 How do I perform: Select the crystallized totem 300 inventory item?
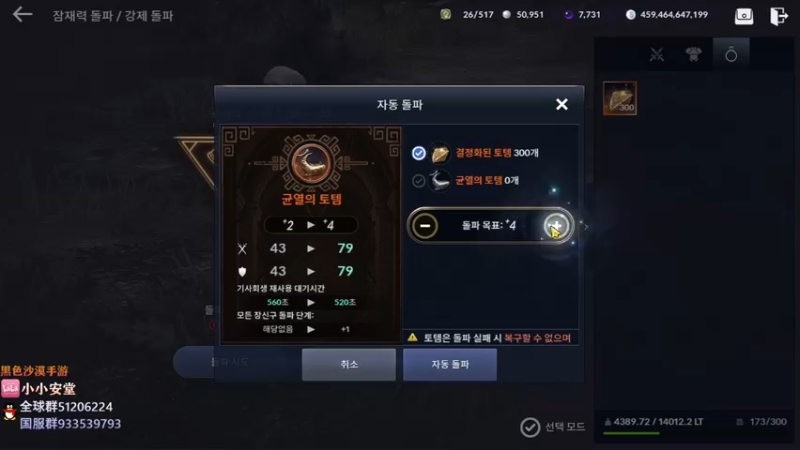[619, 98]
